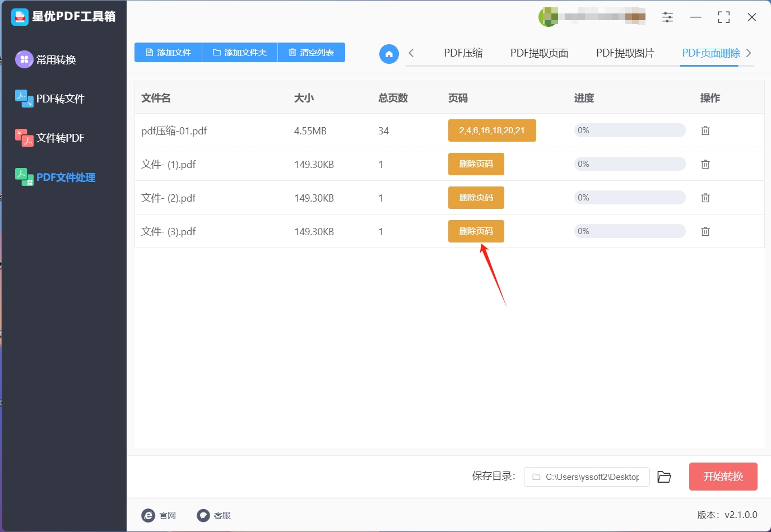Click the version text v2.1.0.0

tap(741, 515)
